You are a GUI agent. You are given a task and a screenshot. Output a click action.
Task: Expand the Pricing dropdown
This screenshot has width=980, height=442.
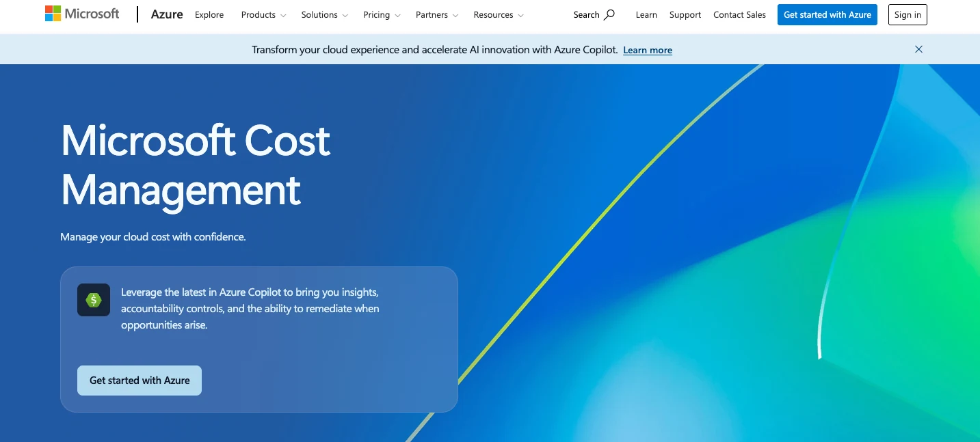click(382, 14)
